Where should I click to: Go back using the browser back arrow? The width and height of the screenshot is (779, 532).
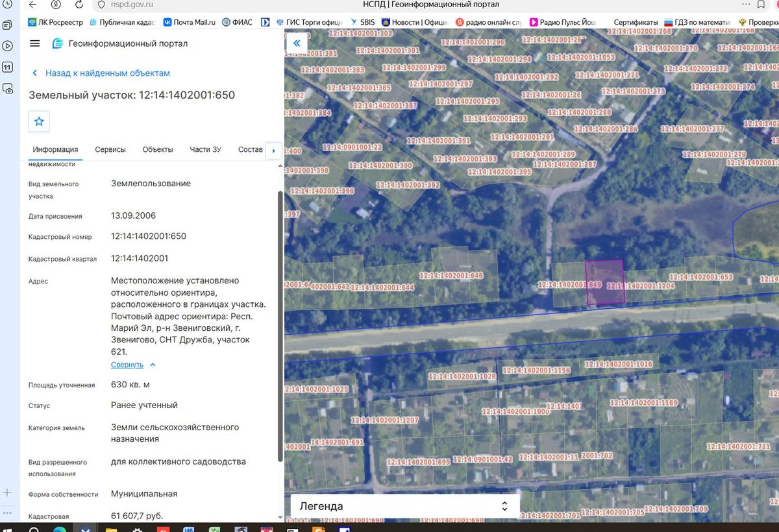point(33,5)
